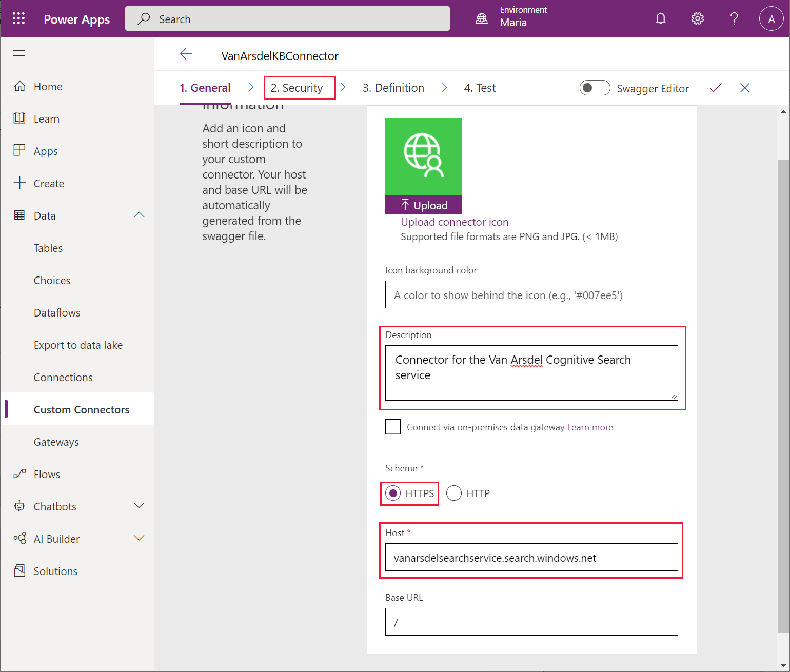Screen dimensions: 790x672
Task: Click the Home house icon
Action: (x=19, y=86)
